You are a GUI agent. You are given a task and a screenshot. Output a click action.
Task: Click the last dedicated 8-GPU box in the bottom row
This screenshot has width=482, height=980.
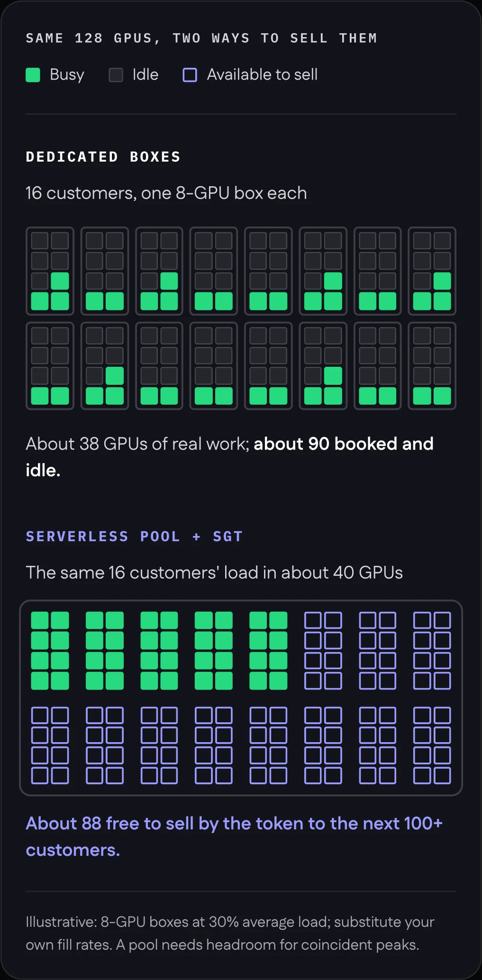click(432, 366)
